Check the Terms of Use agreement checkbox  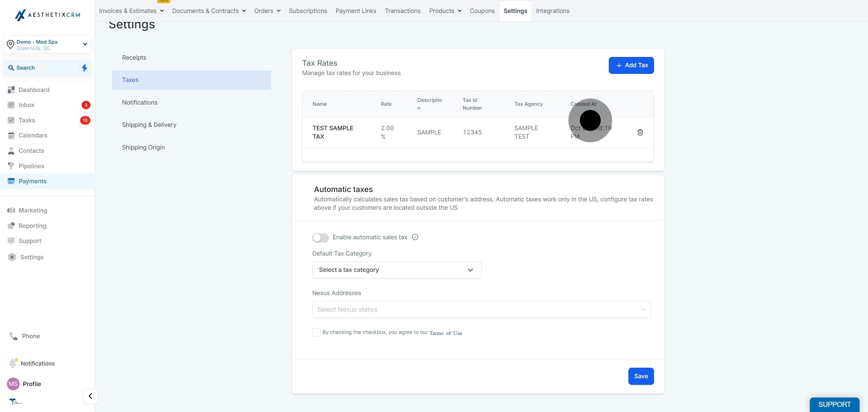pyautogui.click(x=316, y=332)
